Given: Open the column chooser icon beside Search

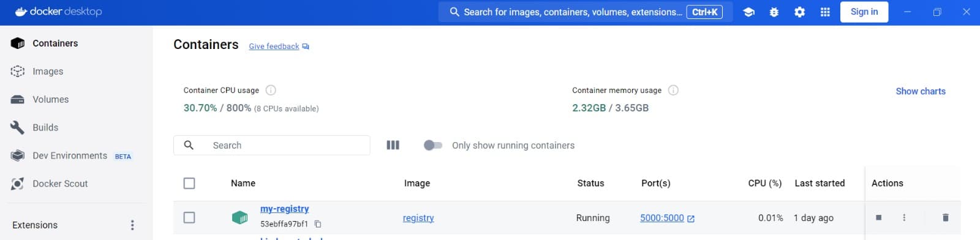Looking at the screenshot, I should coord(393,145).
